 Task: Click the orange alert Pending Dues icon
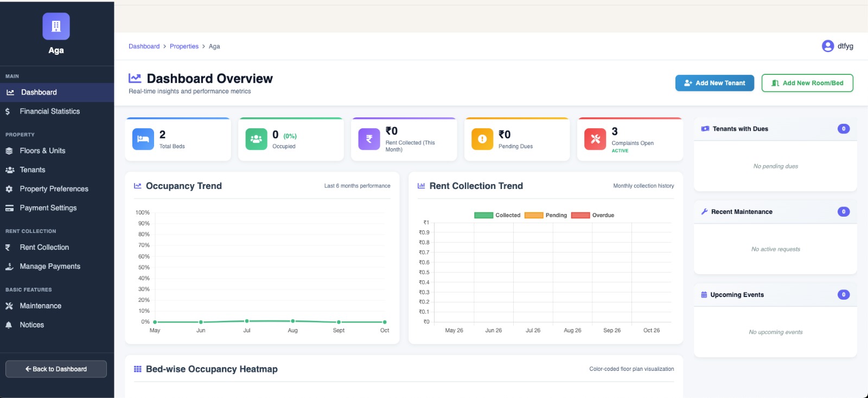click(482, 139)
